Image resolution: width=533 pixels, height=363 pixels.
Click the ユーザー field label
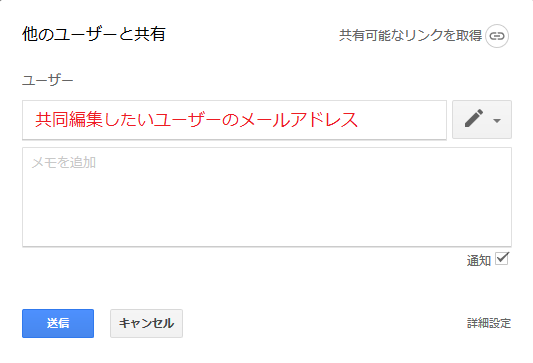(48, 81)
